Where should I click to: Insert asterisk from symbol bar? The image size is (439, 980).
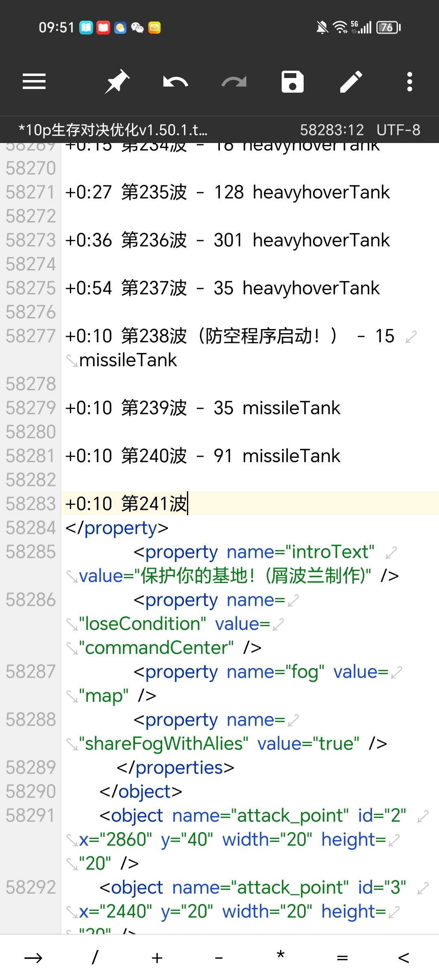point(280,958)
